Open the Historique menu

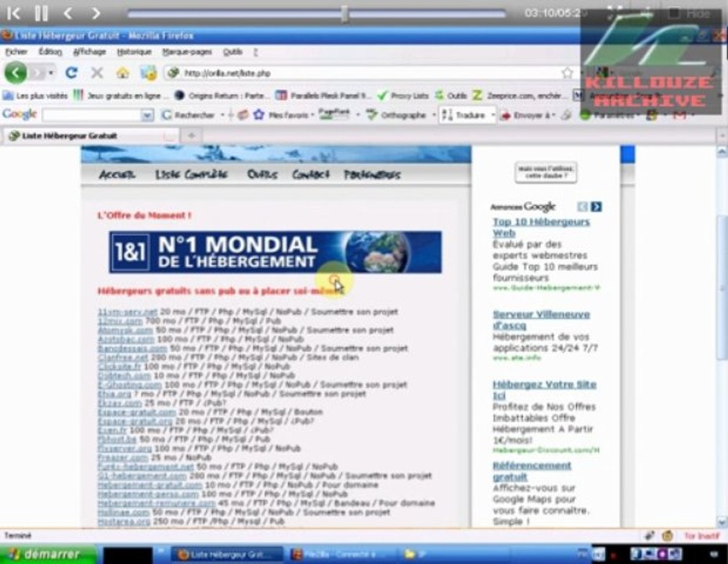coord(134,52)
